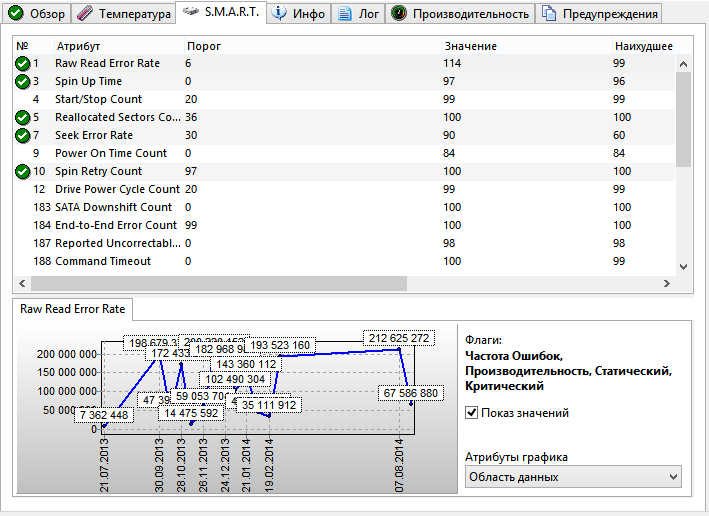Click the 35 111 912 graph value label
709x516 pixels.
click(269, 405)
